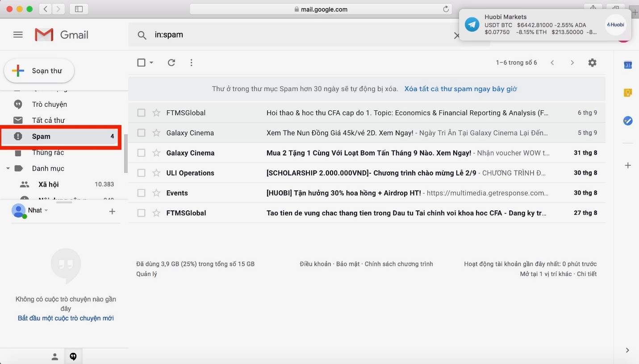
Task: Select the Events HUOBI email checkbox
Action: (141, 193)
